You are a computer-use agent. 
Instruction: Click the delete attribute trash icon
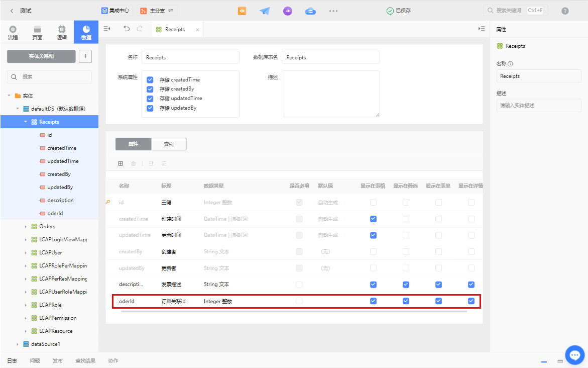[134, 164]
